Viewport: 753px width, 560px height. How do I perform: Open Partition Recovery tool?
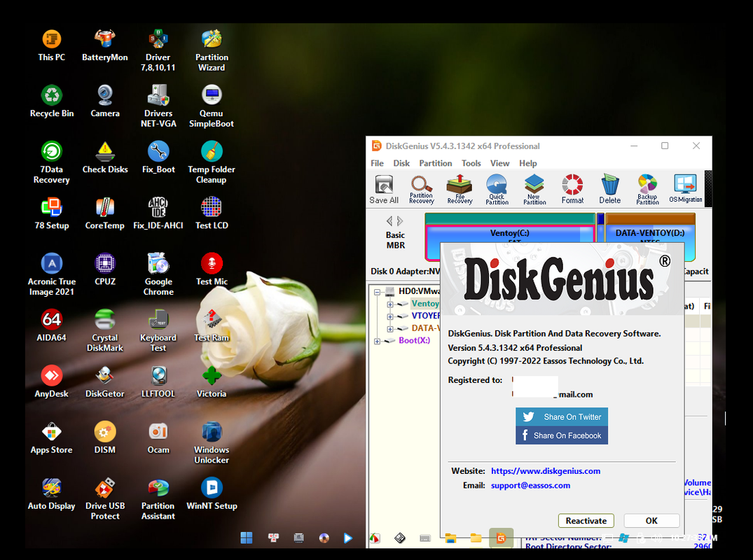click(421, 189)
